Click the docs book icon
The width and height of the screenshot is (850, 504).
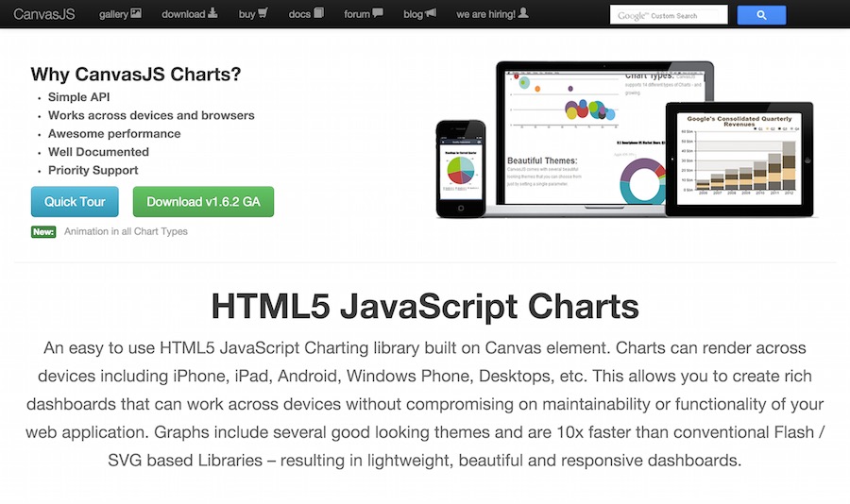click(319, 13)
